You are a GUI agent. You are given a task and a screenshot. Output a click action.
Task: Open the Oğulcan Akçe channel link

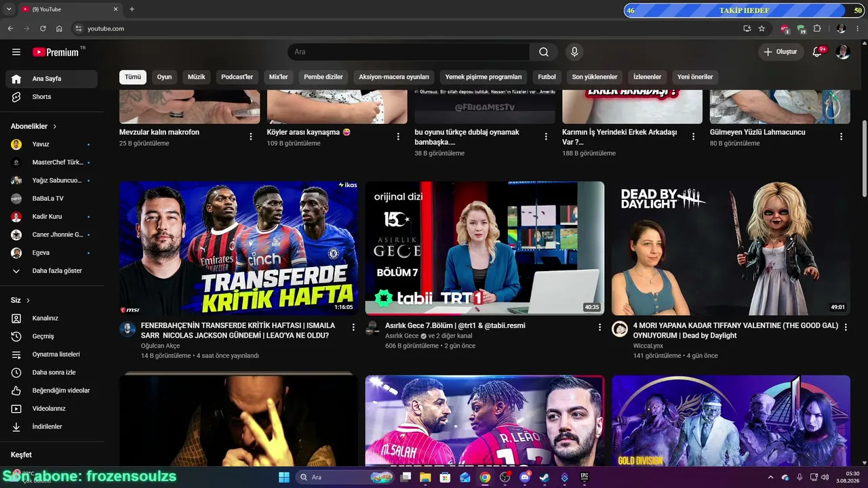[x=161, y=346]
